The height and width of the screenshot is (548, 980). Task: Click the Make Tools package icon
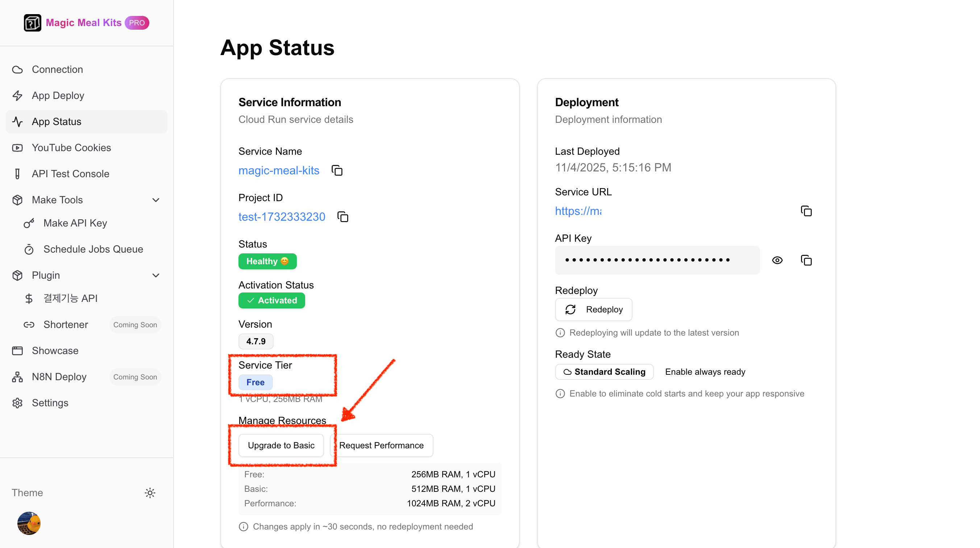pos(17,200)
